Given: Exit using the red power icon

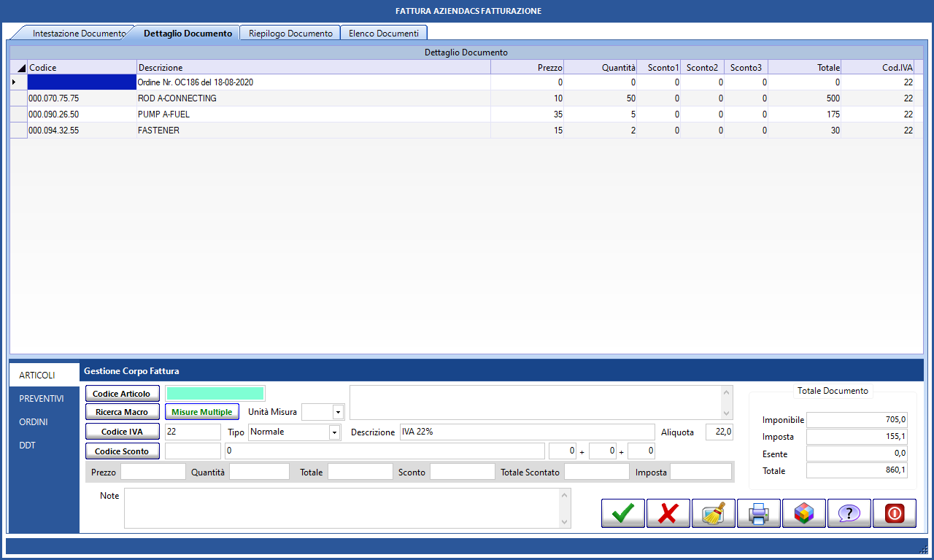Looking at the screenshot, I should [894, 513].
